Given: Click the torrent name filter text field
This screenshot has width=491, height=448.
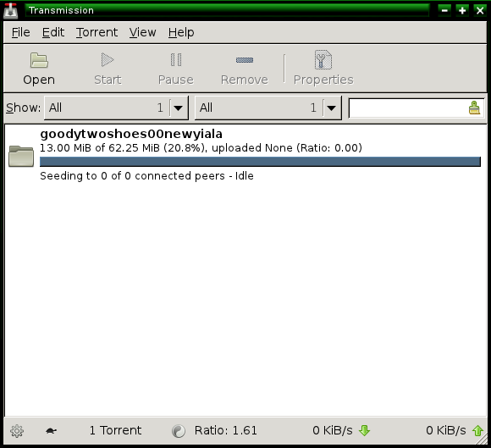Looking at the screenshot, I should tap(408, 108).
